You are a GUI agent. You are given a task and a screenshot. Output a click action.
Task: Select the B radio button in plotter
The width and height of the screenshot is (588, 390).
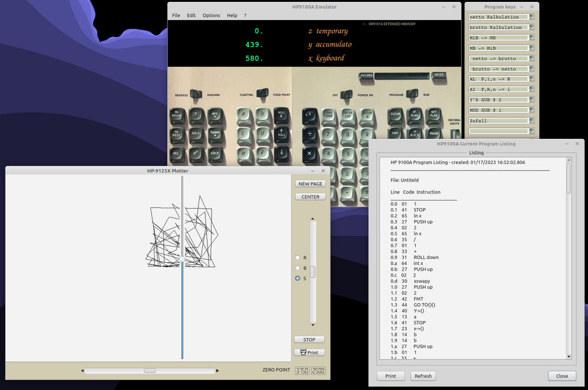click(298, 268)
